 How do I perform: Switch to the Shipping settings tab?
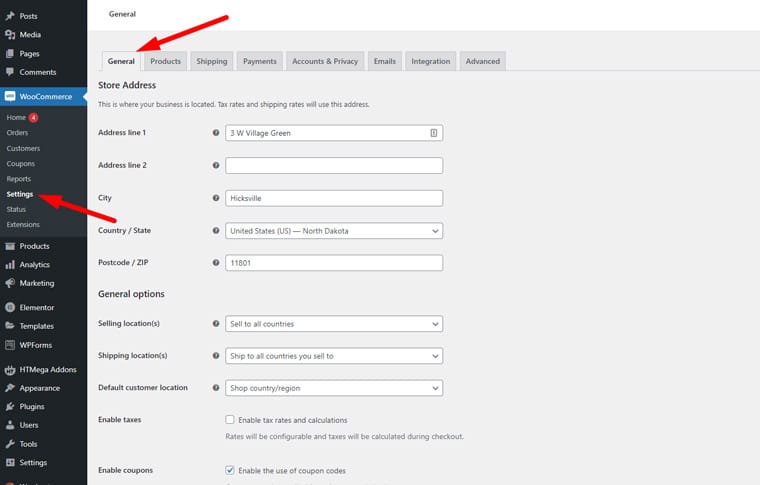(x=212, y=61)
